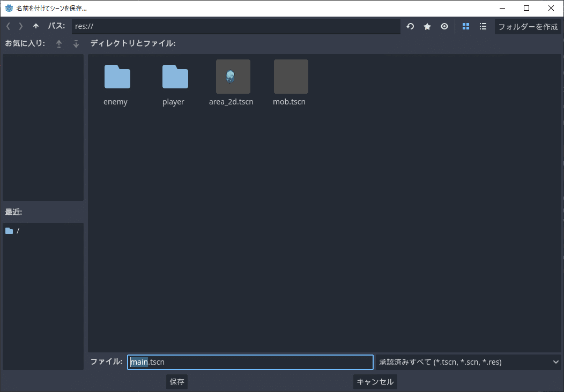The image size is (564, 392).
Task: Switch to list view
Action: (483, 26)
